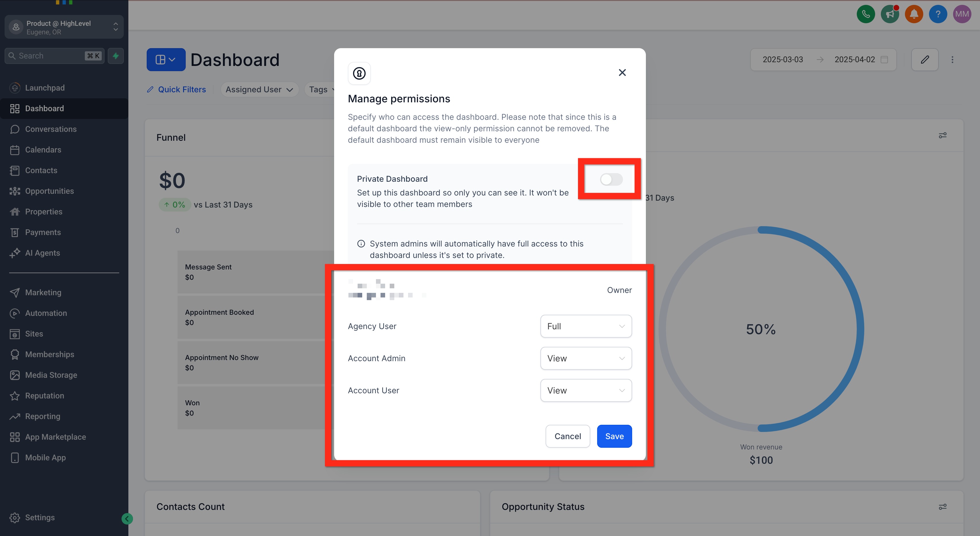Open the Account User permission dropdown
This screenshot has height=536, width=980.
tap(585, 390)
